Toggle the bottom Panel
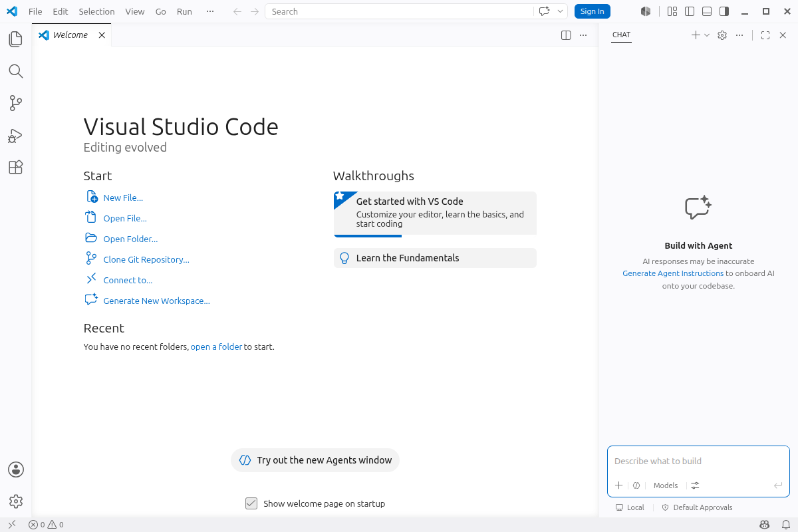The width and height of the screenshot is (798, 532). 707,11
